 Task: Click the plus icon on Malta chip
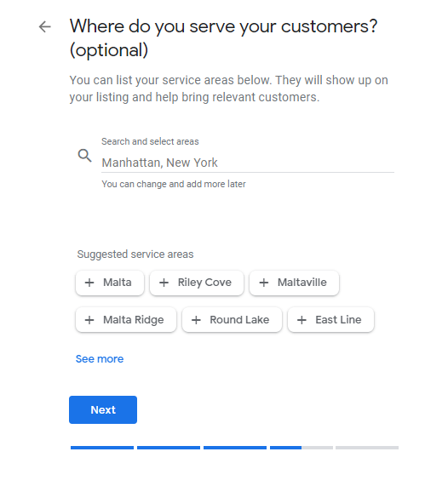pos(89,283)
